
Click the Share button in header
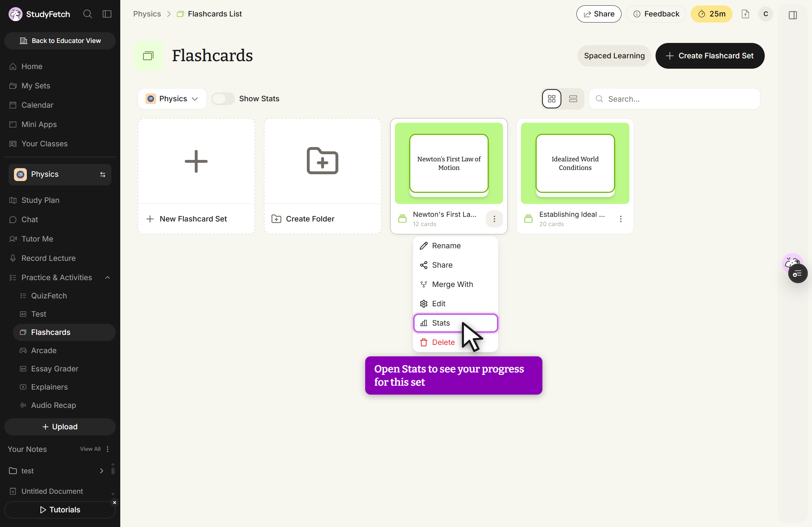click(x=599, y=14)
